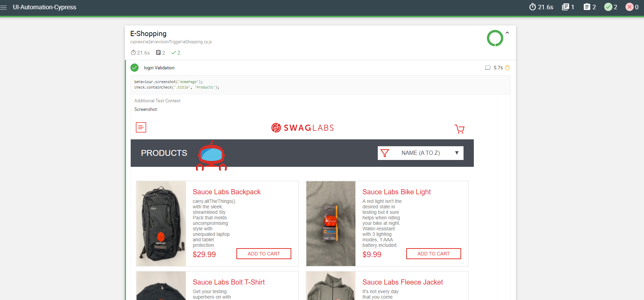
Task: Click the tests count clipboard icon
Action: pyautogui.click(x=587, y=7)
